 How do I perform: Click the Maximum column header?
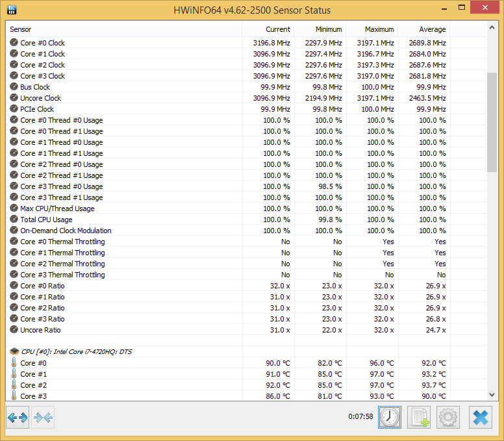coord(372,29)
